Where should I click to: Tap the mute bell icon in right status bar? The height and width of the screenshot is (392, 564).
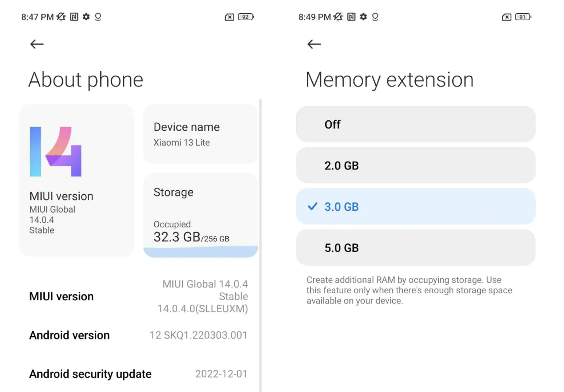[338, 17]
